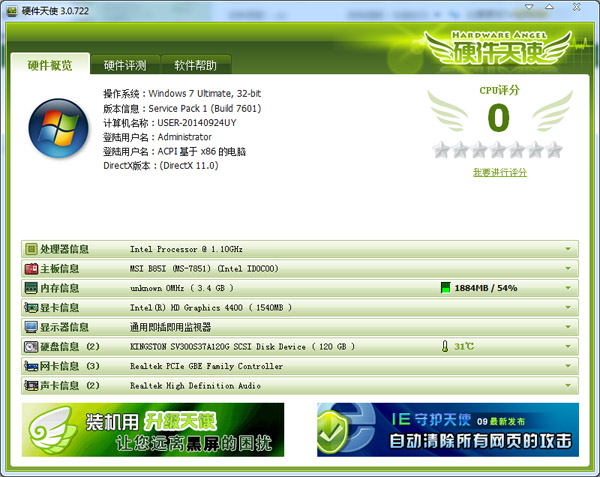Click the motherboard info (主板信息) icon
This screenshot has width=600, height=477.
tap(31, 269)
